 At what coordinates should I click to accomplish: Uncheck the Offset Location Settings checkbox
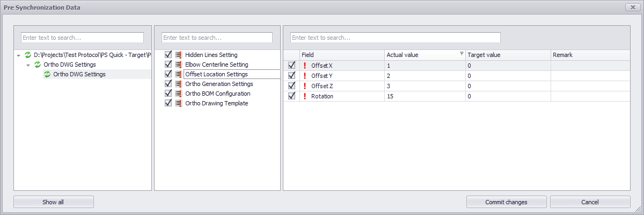click(169, 74)
